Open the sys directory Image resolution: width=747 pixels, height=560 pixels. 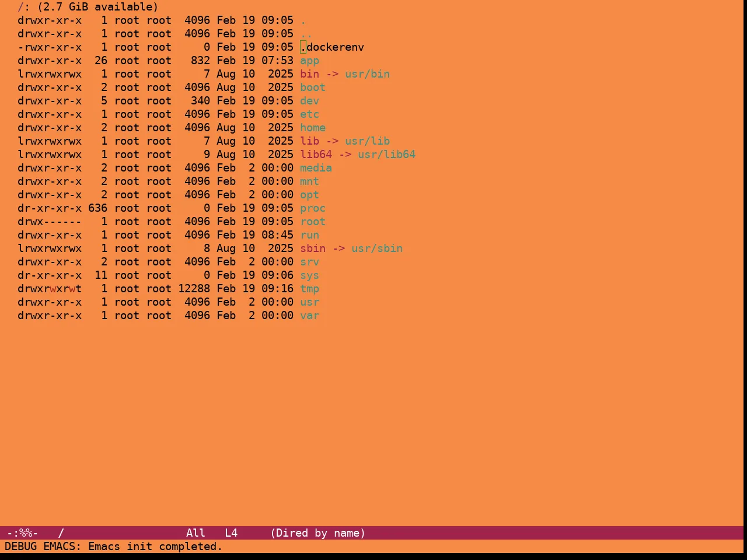click(x=309, y=275)
